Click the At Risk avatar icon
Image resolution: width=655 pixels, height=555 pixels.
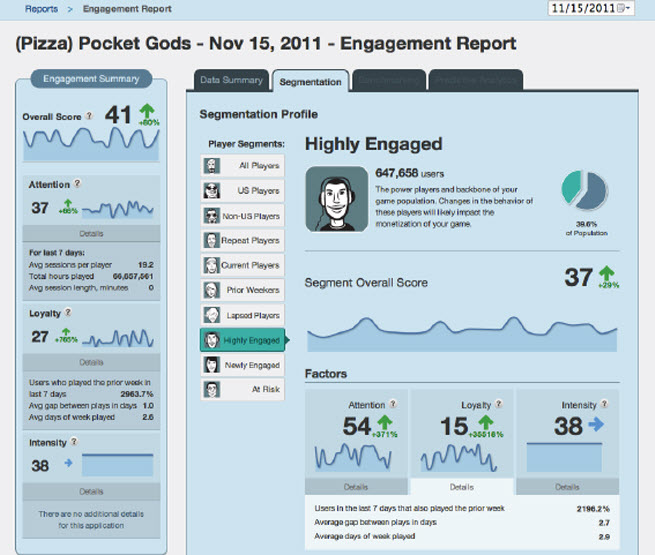[x=212, y=389]
